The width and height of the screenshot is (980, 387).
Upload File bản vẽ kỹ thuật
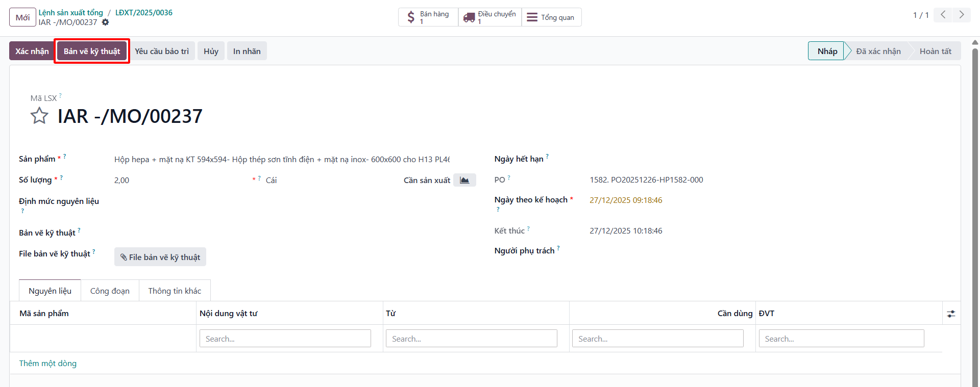point(160,257)
